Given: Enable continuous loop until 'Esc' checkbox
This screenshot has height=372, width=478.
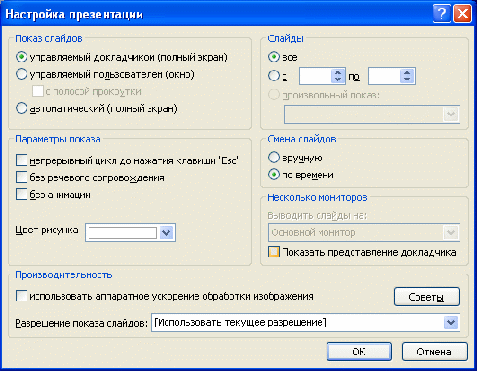Looking at the screenshot, I should tap(21, 160).
